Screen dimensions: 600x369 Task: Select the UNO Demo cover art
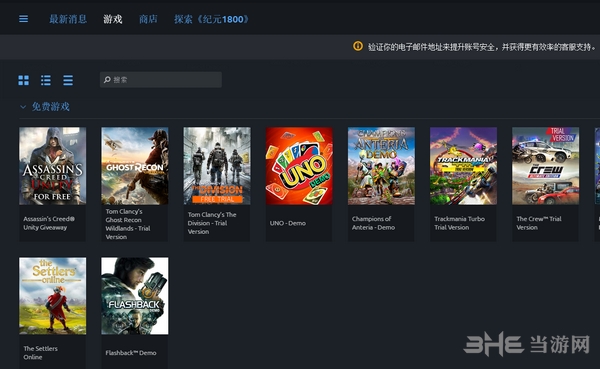(299, 166)
